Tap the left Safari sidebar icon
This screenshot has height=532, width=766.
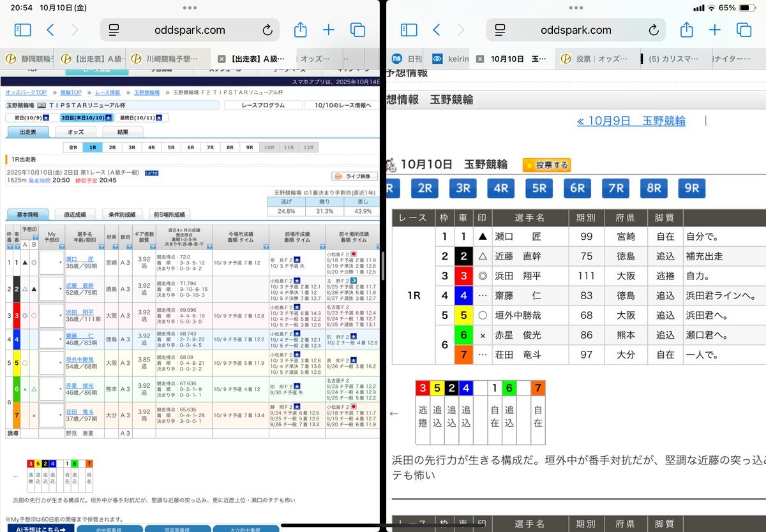(22, 30)
